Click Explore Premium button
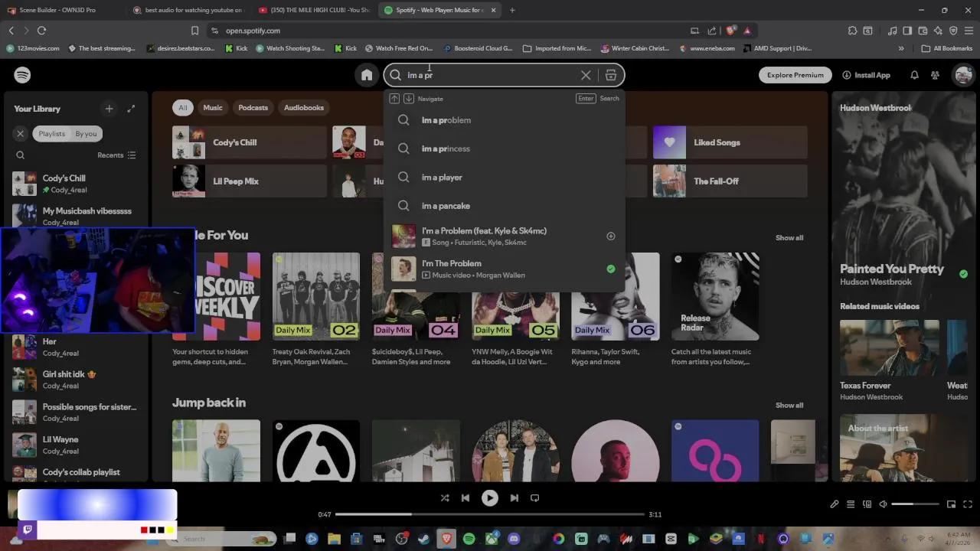Image resolution: width=980 pixels, height=551 pixels. pyautogui.click(x=795, y=75)
